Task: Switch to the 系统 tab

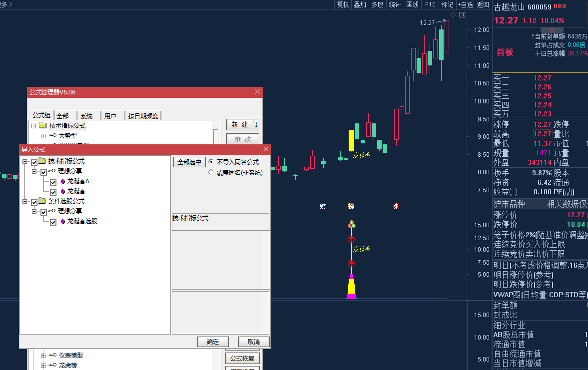Action: 88,116
